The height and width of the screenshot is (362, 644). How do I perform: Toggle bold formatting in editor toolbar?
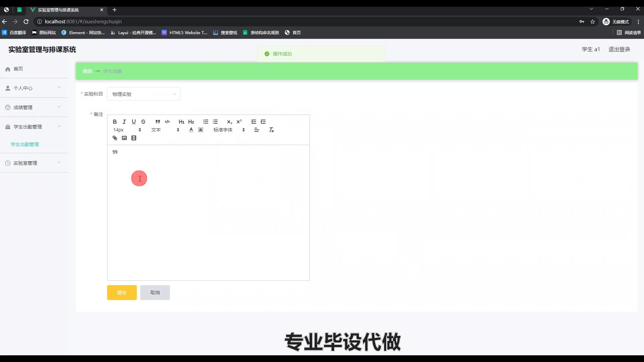[x=115, y=122]
